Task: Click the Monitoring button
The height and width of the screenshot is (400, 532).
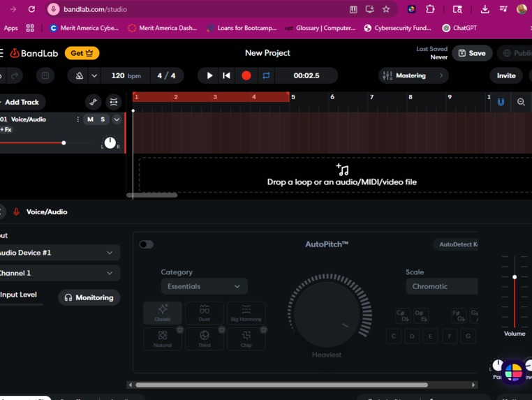Action: [x=89, y=297]
